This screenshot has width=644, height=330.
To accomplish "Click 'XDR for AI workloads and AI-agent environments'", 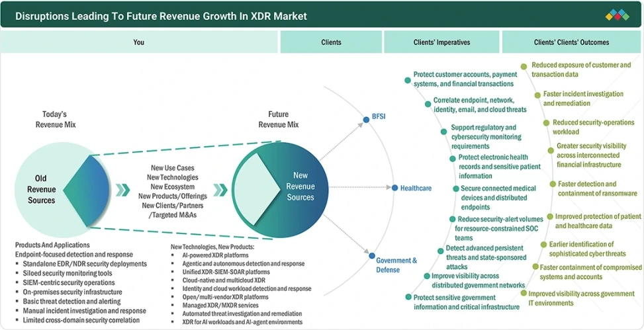I will click(242, 322).
